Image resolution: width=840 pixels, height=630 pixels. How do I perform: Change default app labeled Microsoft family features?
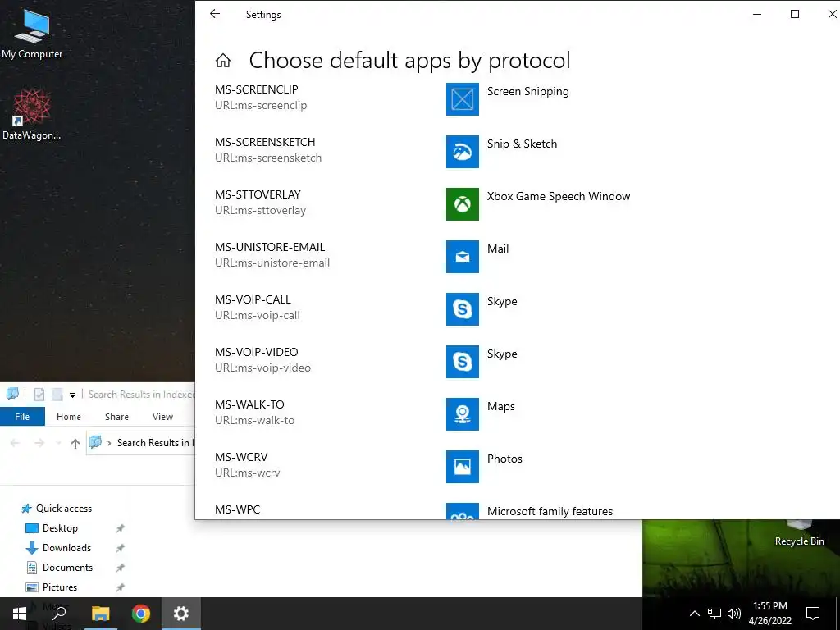pyautogui.click(x=550, y=512)
